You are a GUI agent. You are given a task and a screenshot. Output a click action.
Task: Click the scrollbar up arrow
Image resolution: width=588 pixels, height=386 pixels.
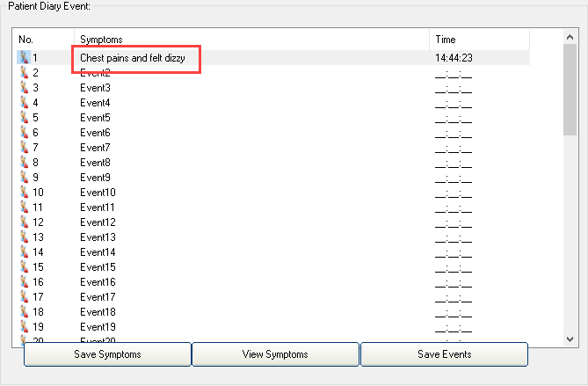(x=570, y=36)
